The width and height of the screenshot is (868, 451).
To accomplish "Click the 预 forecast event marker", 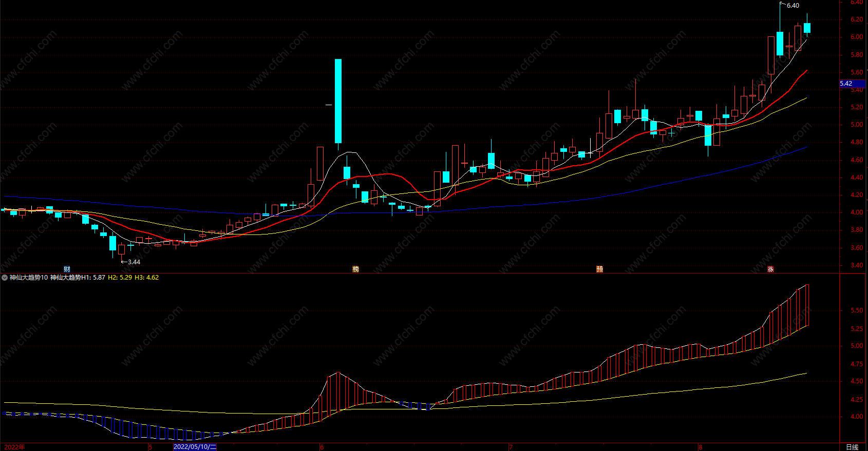I will [599, 269].
